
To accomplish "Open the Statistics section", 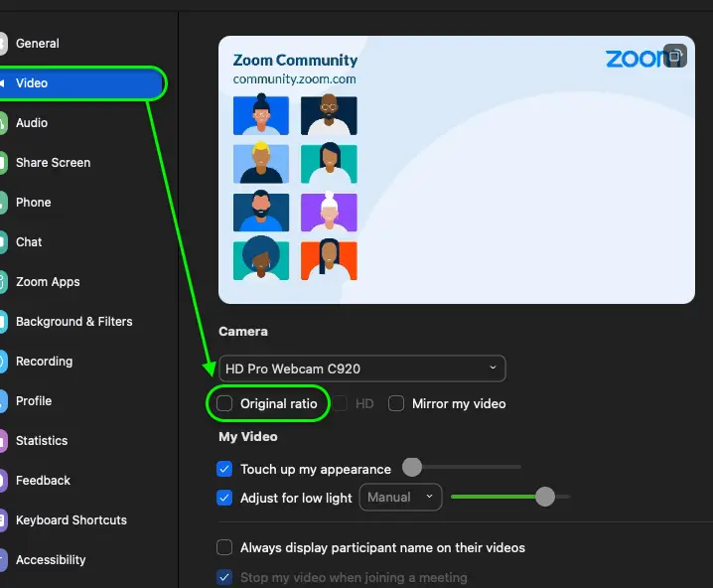I will tap(42, 441).
